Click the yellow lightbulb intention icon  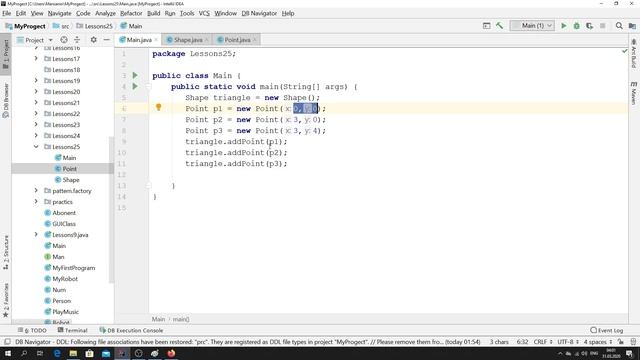tap(158, 107)
